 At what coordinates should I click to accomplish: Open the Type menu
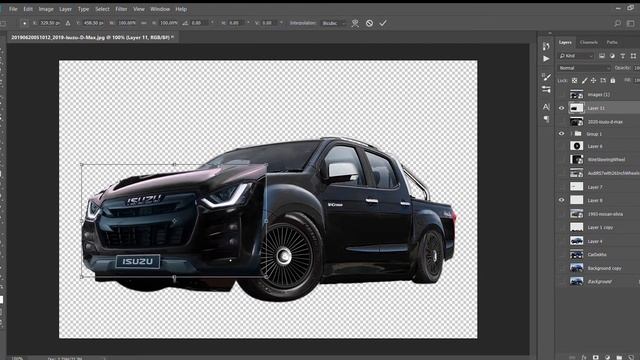(83, 9)
